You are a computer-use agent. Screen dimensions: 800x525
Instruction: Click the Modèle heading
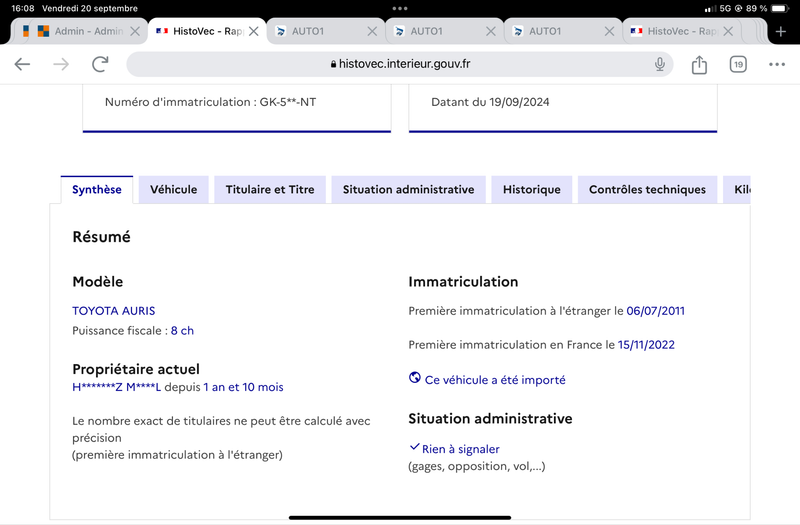click(98, 282)
